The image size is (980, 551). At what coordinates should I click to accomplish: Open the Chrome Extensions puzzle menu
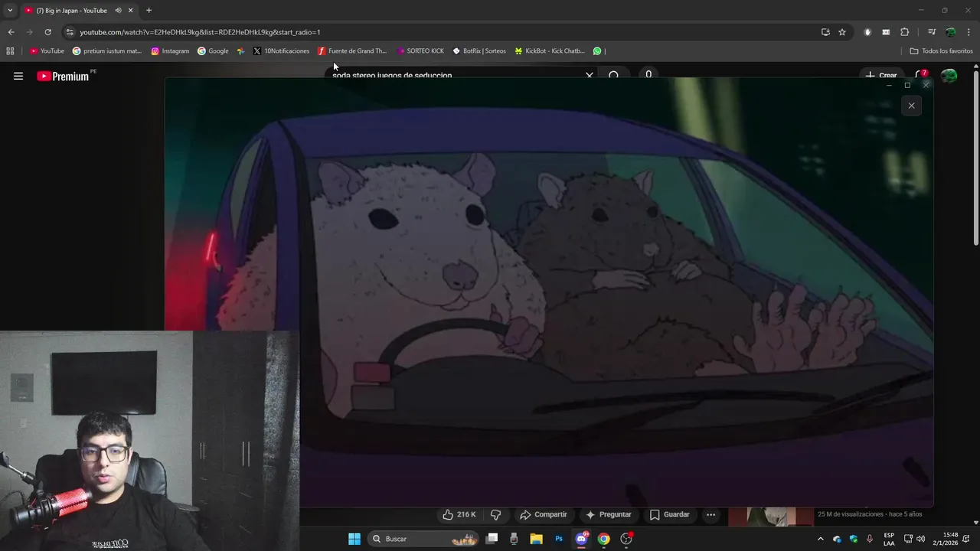(x=904, y=32)
